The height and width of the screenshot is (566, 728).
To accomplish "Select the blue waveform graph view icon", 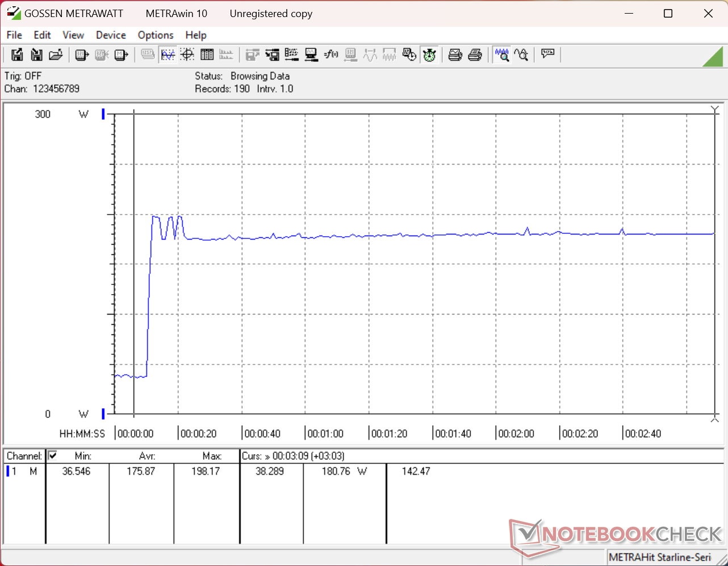I will [168, 54].
